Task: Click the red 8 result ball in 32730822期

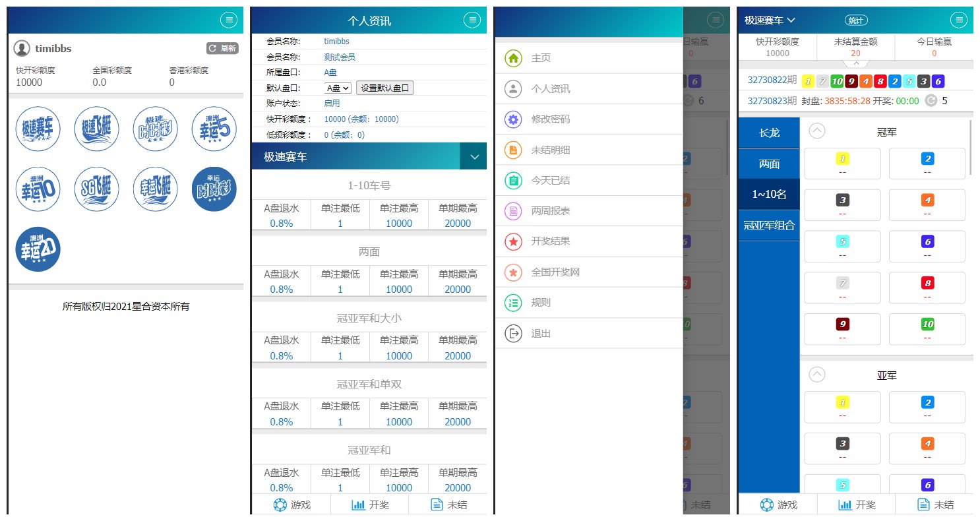Action: [880, 82]
